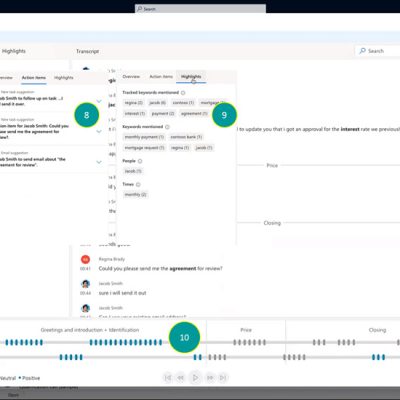Click the monthly (2) chip under Times

[x=135, y=194]
